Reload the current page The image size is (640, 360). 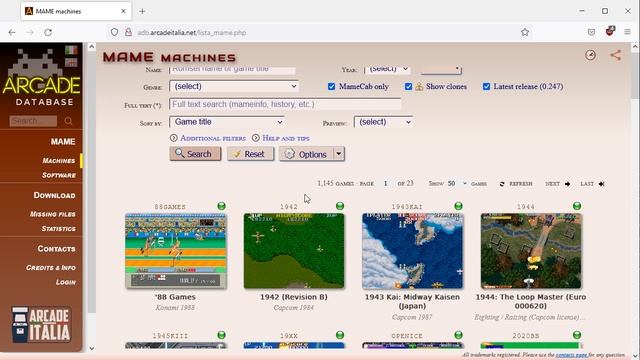point(48,32)
